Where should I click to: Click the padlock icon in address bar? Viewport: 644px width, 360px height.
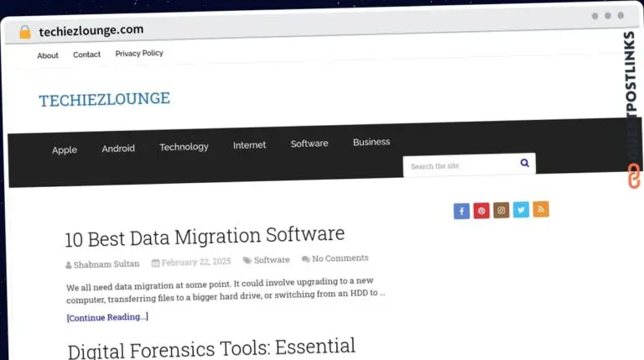coord(24,32)
